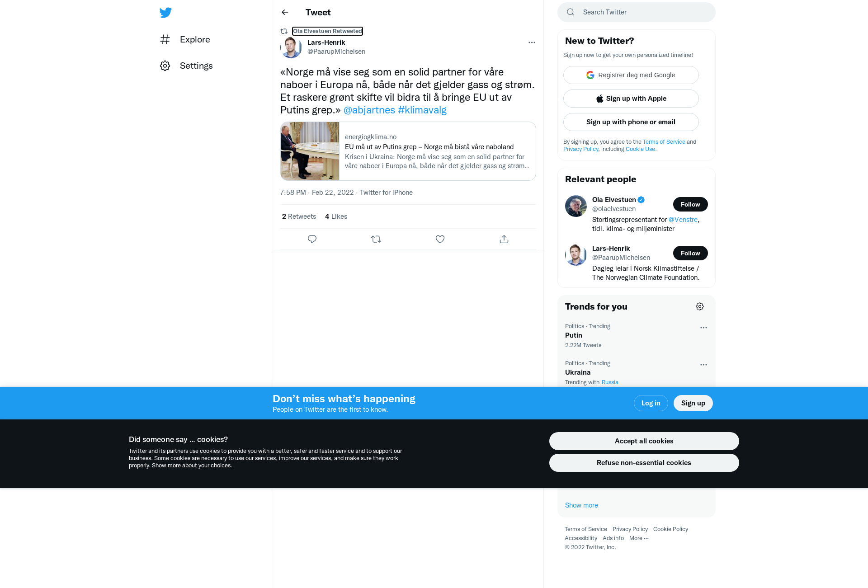Open more options for Putin trend
The image size is (868, 588).
pos(703,328)
